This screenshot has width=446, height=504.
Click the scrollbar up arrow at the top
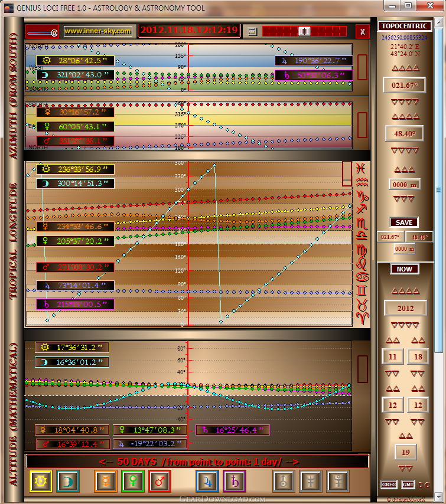pos(438,22)
